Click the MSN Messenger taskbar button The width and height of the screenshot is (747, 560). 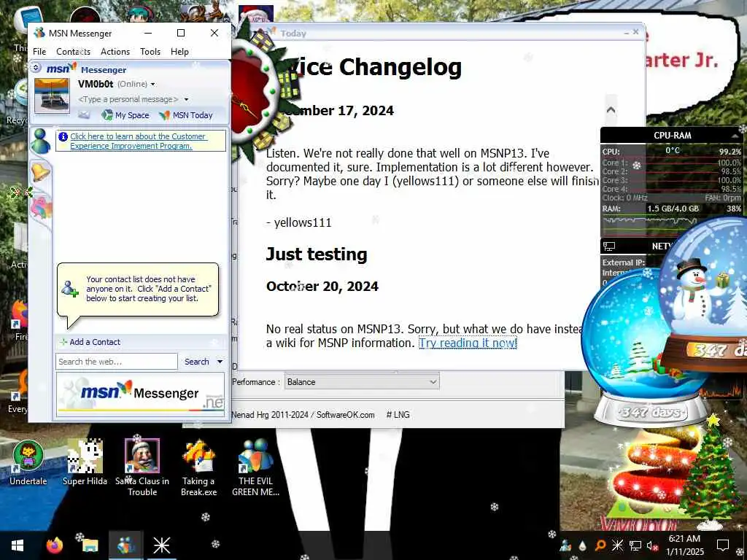point(125,545)
